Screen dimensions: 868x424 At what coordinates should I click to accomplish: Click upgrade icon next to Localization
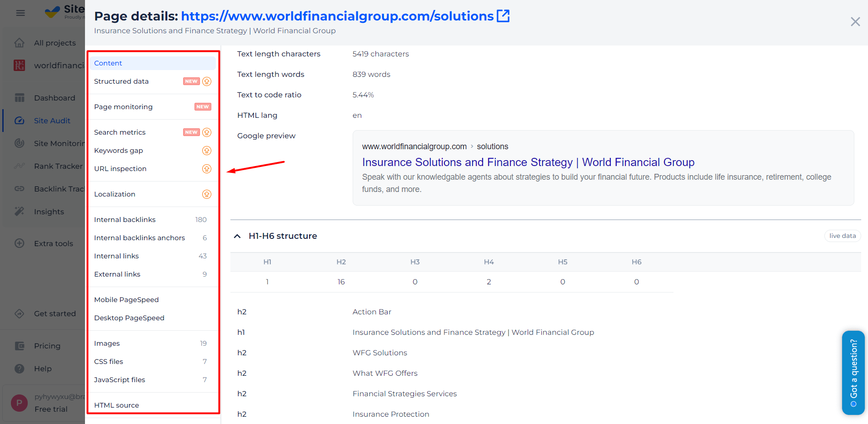[207, 194]
